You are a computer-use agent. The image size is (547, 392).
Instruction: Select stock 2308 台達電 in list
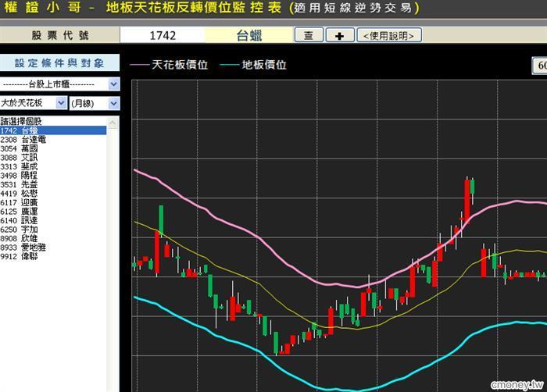pos(23,139)
